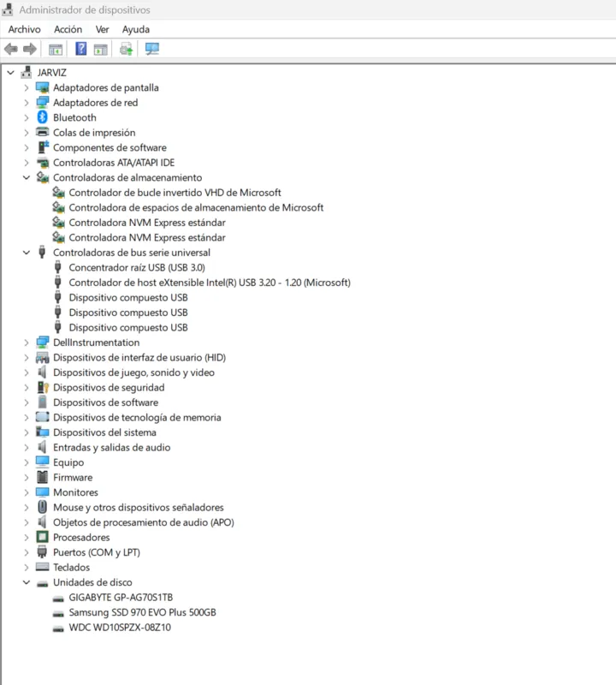The height and width of the screenshot is (685, 616).
Task: Click the JARVIZ computer root icon
Action: pos(27,72)
